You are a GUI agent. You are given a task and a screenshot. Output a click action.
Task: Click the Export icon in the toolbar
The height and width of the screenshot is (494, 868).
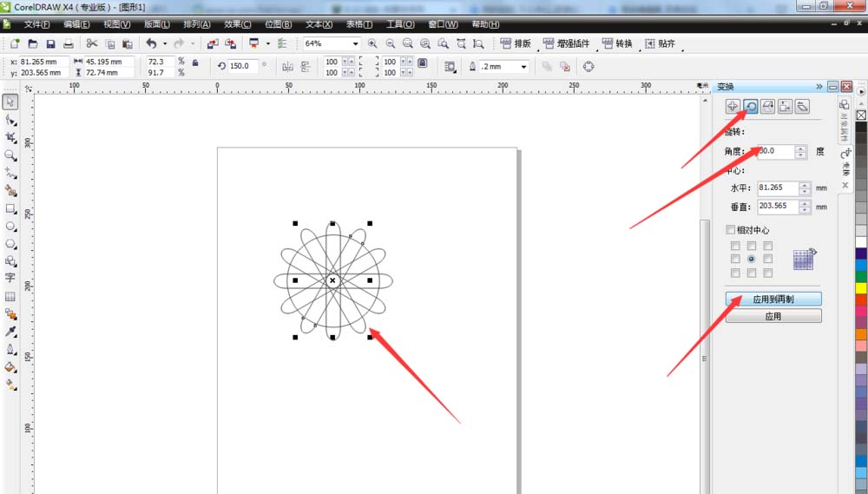[231, 43]
